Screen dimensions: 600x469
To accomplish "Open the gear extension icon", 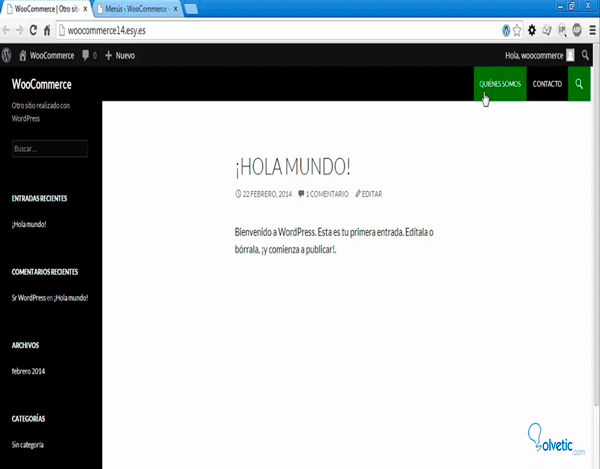I will pos(532,30).
